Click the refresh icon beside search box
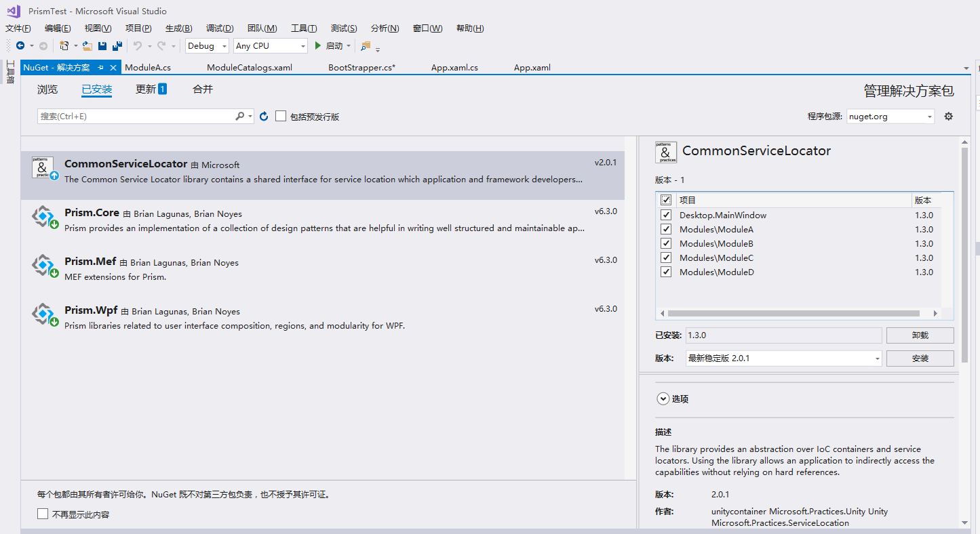This screenshot has width=980, height=534. 264,117
